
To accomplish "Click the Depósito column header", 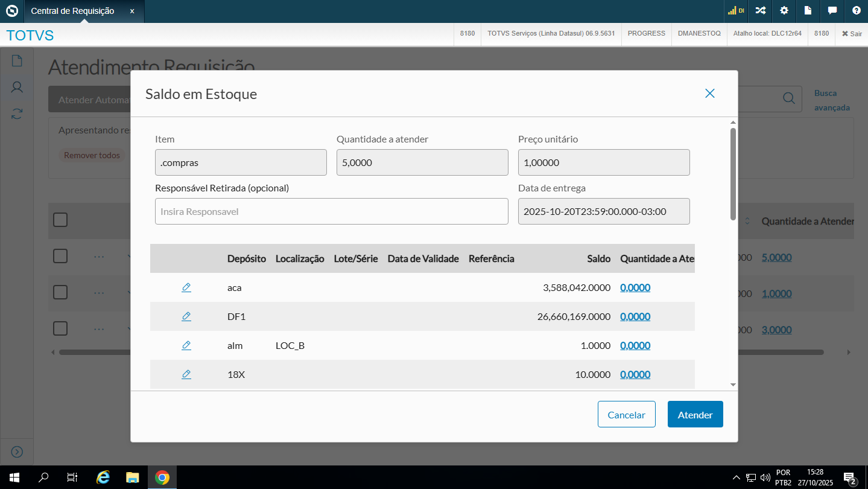I will (247, 258).
